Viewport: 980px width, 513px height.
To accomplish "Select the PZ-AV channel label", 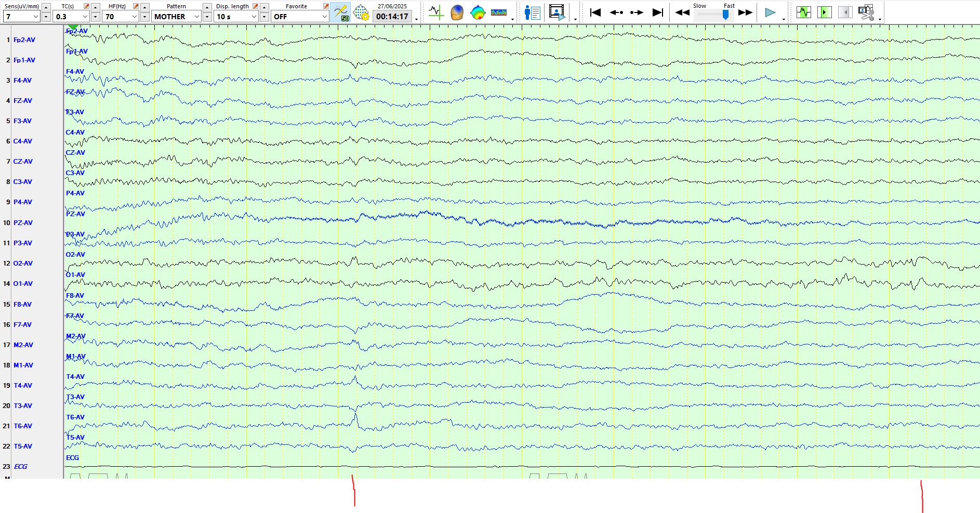I will 23,222.
